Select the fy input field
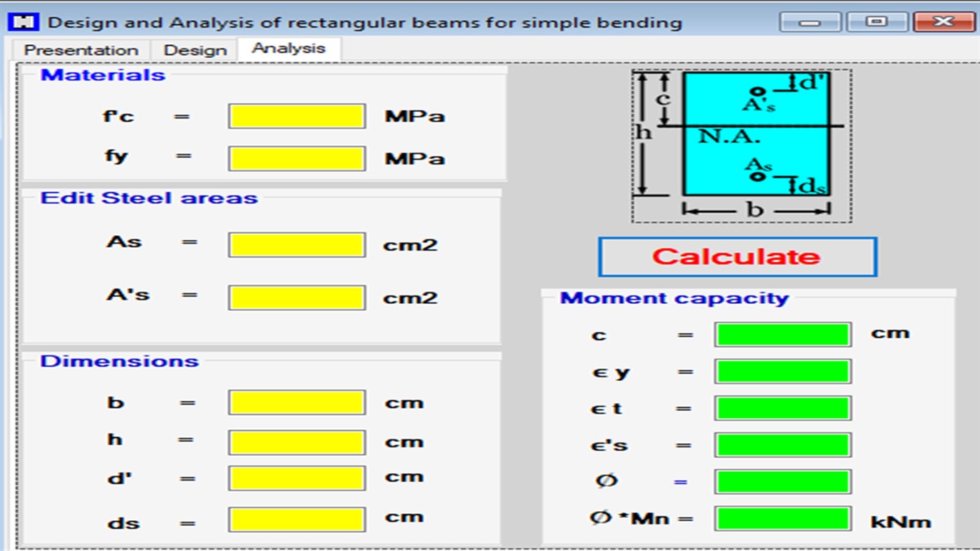 click(296, 158)
